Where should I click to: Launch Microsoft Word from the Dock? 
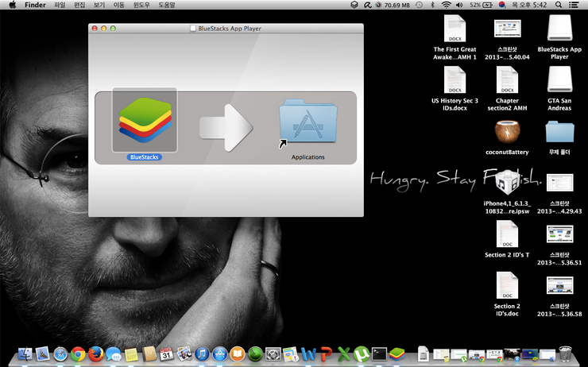308,353
